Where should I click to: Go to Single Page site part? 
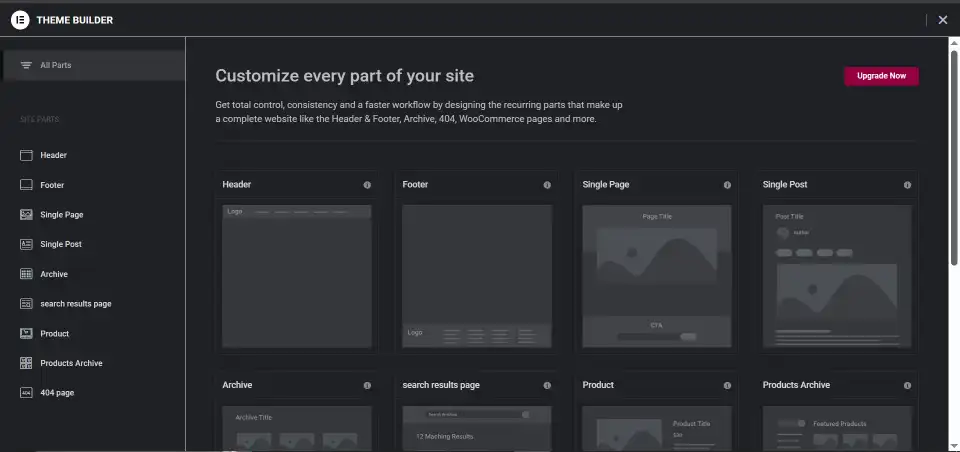62,215
